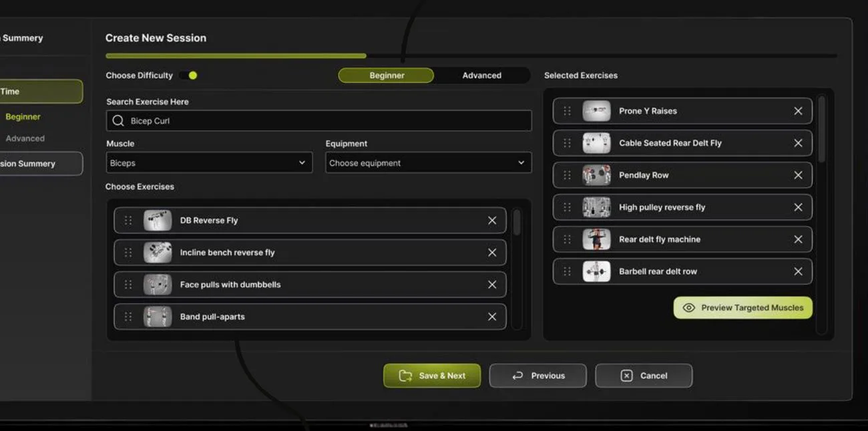The height and width of the screenshot is (431, 868).
Task: Click the eye icon in Preview Targeted Muscles
Action: (688, 308)
